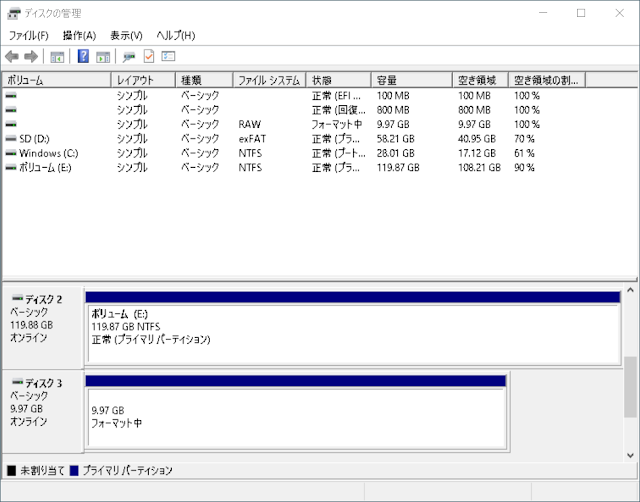This screenshot has width=640, height=502.
Task: Click the オンライン status under ディスク 3
Action: click(x=29, y=421)
